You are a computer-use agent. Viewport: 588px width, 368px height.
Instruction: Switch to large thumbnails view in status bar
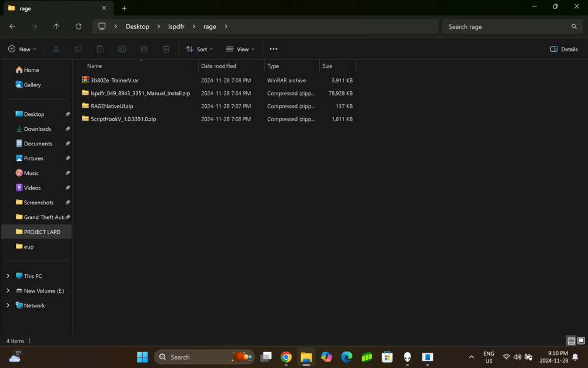pos(579,341)
